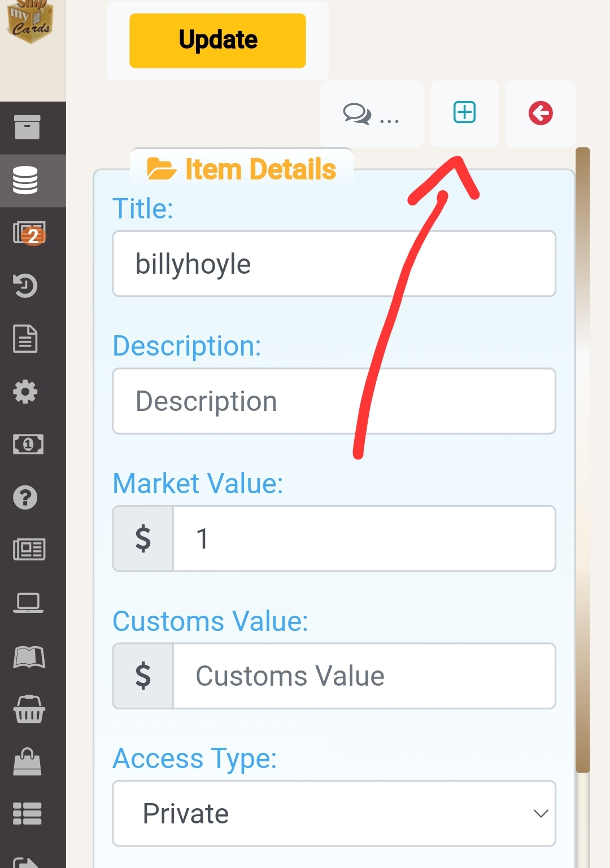Screen dimensions: 610x868
Task: Click the Description input field
Action: click(x=334, y=401)
